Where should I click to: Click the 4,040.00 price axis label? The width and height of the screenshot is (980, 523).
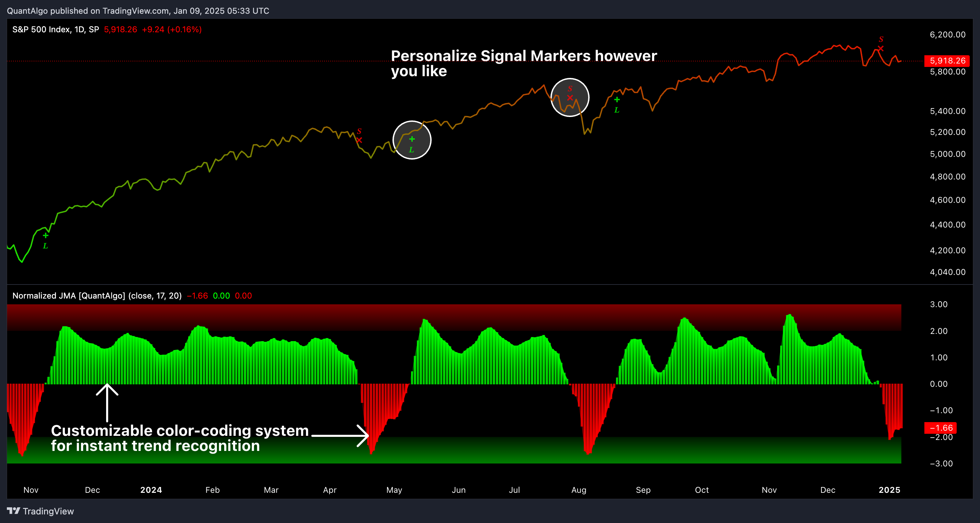pyautogui.click(x=948, y=272)
